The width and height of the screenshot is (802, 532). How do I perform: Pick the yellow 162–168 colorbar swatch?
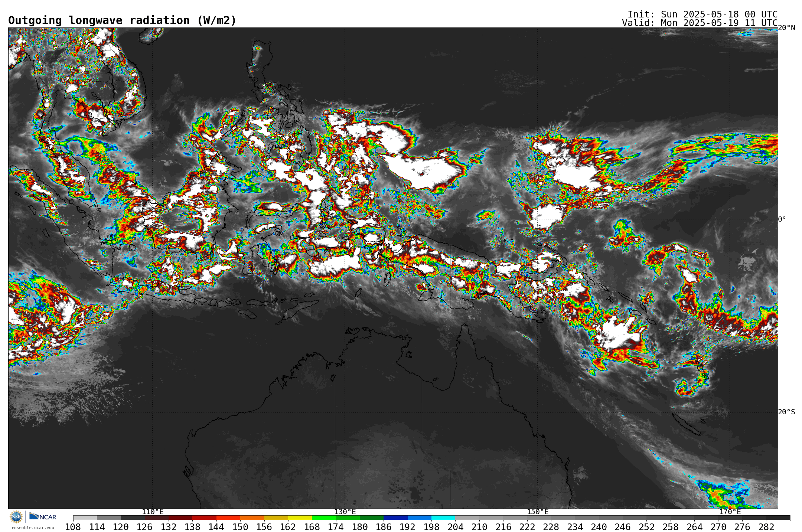tap(300, 518)
